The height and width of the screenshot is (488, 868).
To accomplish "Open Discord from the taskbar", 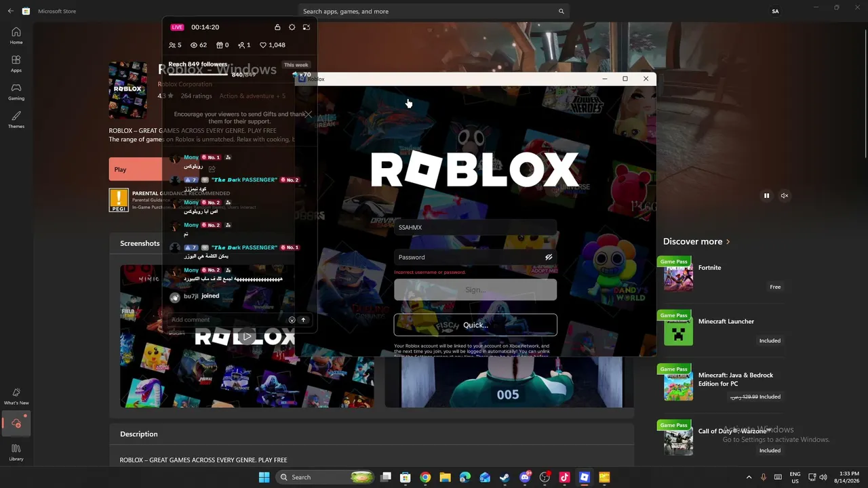I will pyautogui.click(x=525, y=477).
